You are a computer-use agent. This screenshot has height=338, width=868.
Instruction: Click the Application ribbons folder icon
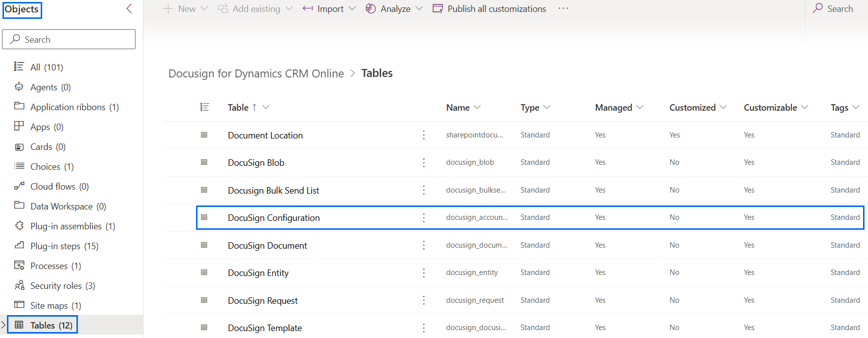click(x=19, y=106)
